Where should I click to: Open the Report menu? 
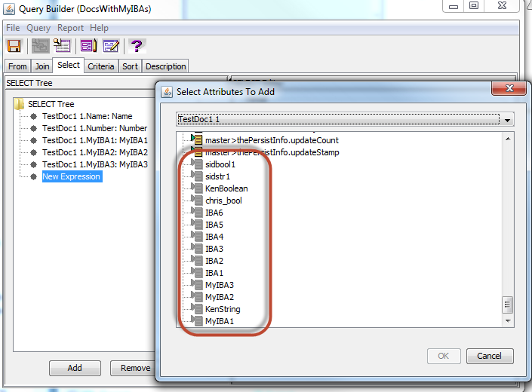pos(70,28)
